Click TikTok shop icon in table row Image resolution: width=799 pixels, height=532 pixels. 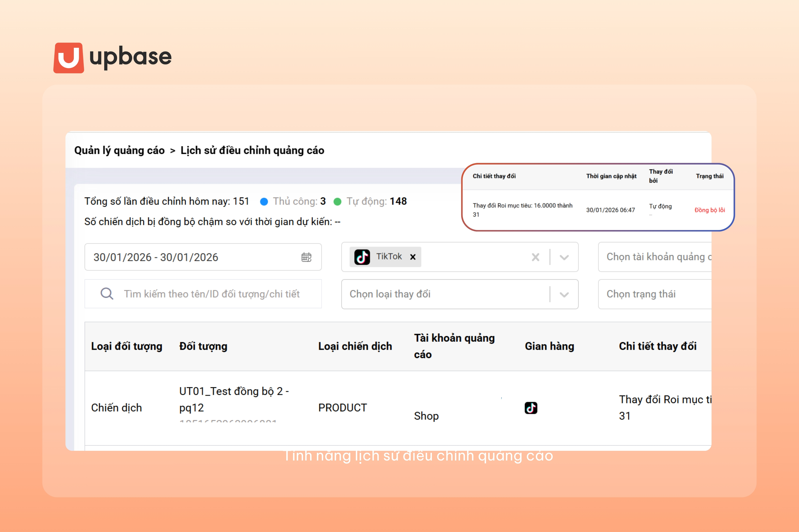531,408
